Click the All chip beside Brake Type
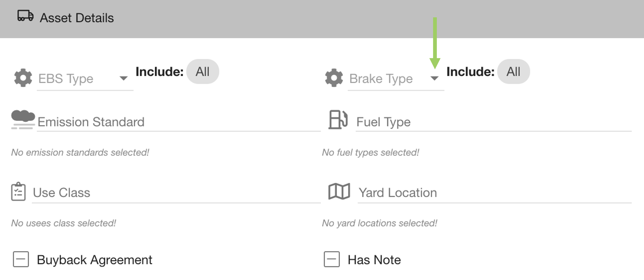 click(513, 72)
